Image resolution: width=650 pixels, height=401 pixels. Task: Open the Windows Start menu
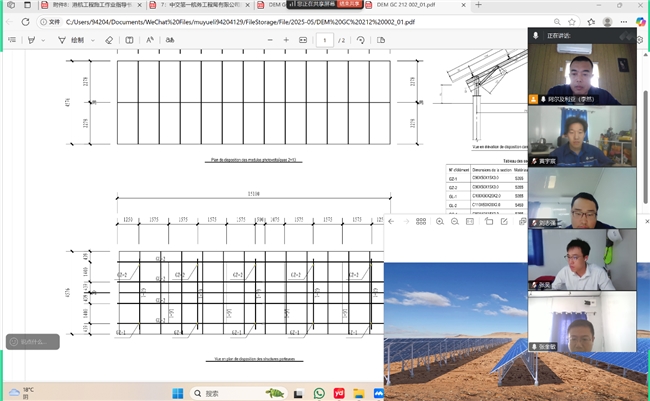[178, 393]
